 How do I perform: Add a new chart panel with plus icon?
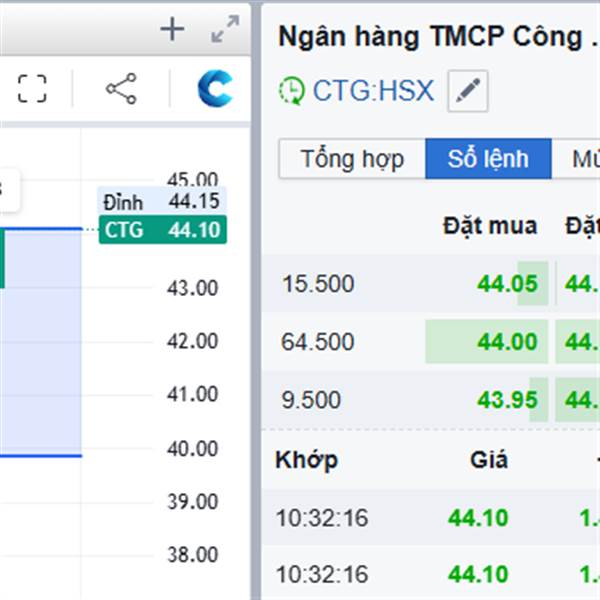click(172, 29)
